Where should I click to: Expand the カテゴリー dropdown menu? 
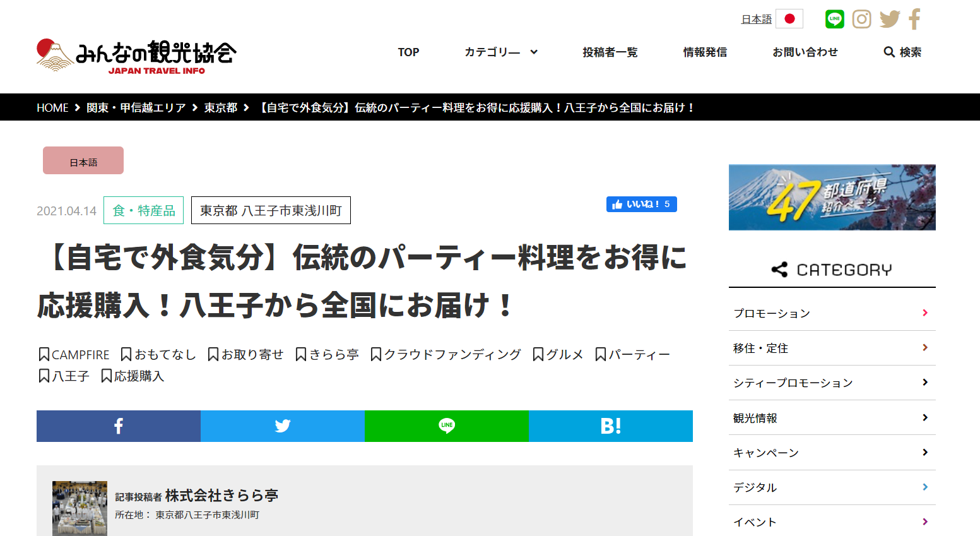pos(501,52)
